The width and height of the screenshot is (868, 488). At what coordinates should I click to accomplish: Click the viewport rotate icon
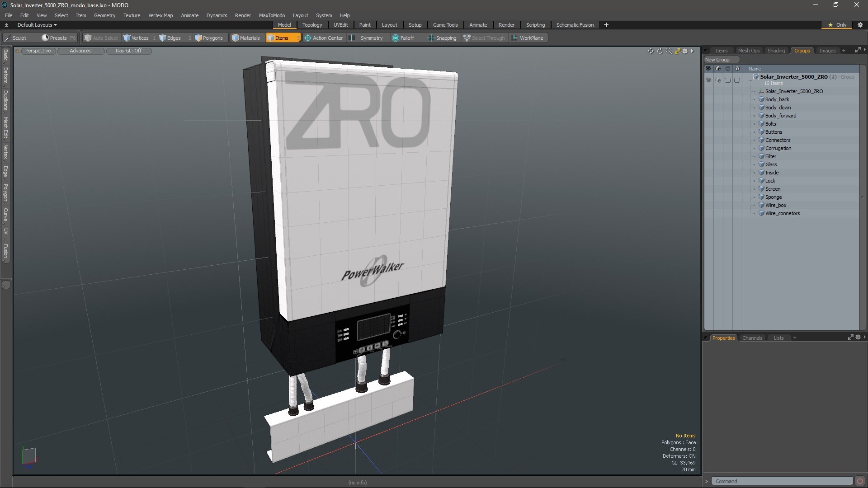coord(660,51)
